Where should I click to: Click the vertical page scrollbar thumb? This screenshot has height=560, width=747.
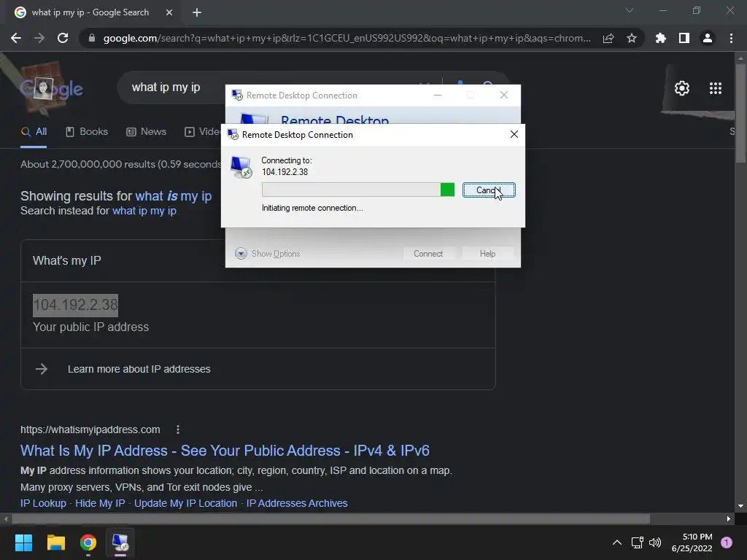[x=740, y=113]
